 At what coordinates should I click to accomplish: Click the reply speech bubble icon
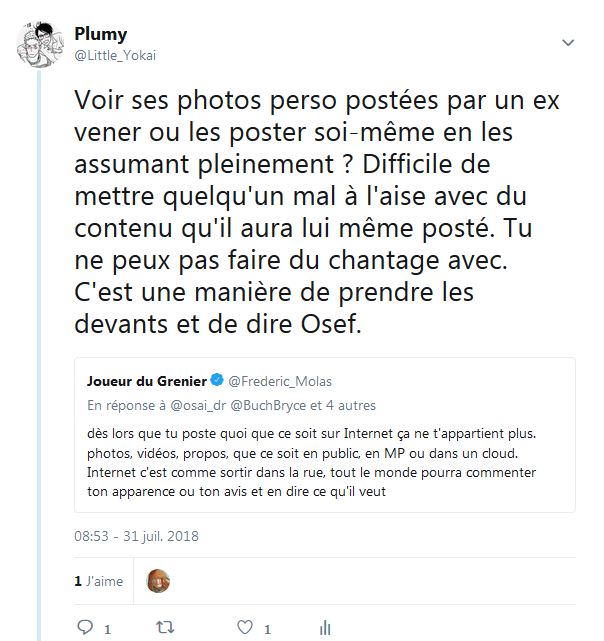pos(85,628)
